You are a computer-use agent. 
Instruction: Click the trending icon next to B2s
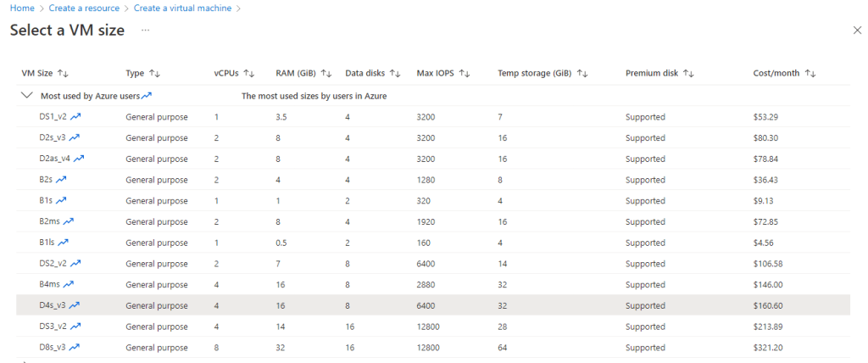click(62, 180)
